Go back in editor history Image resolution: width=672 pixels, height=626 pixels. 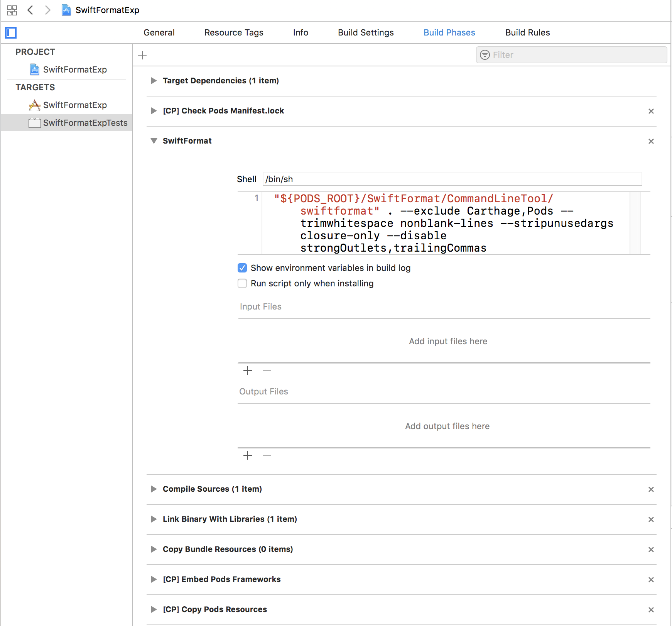[x=30, y=10]
